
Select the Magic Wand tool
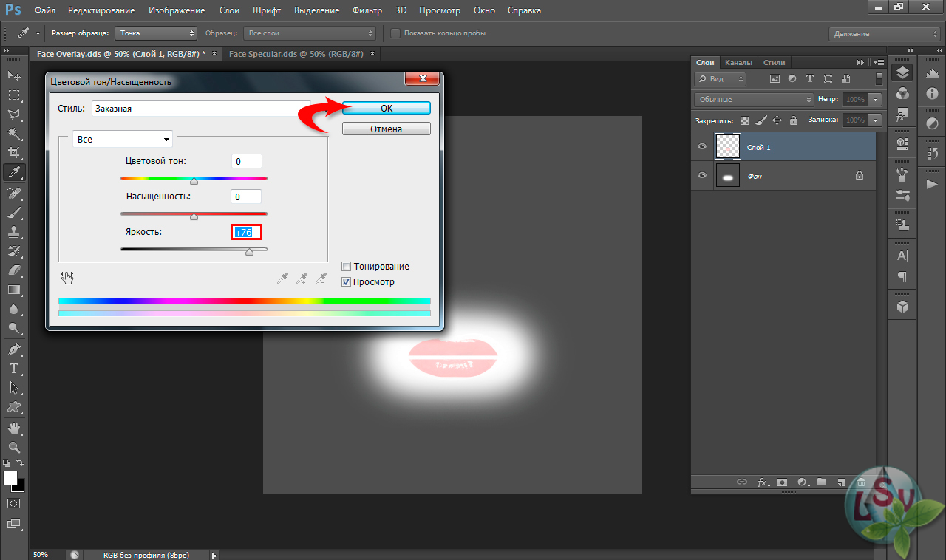tap(14, 134)
